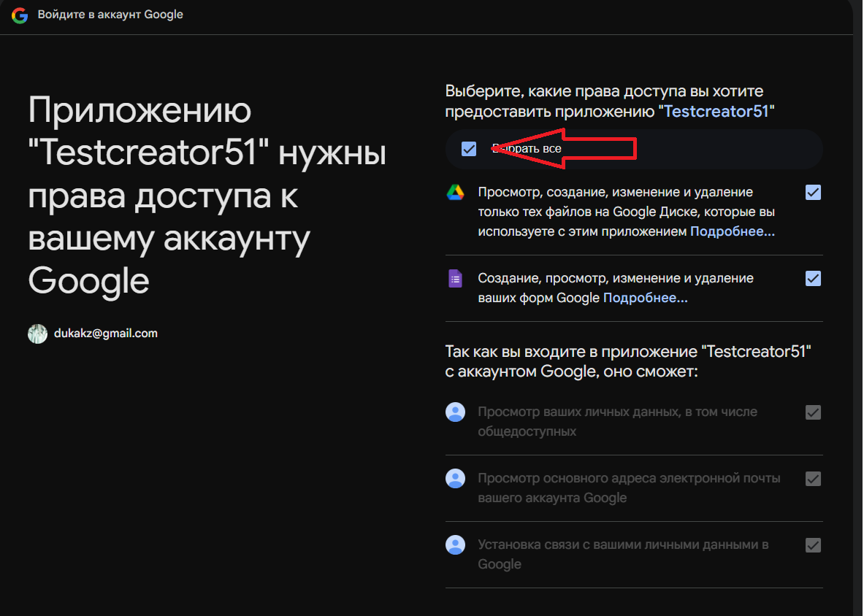Open Подробнее link for Google Drive permission
The height and width of the screenshot is (616, 864).
tap(733, 231)
